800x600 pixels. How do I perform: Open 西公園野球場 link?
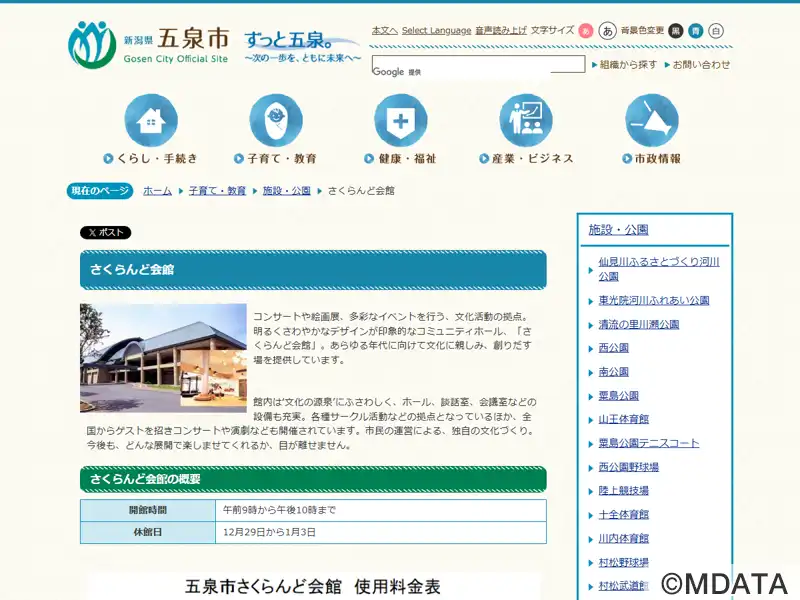point(629,467)
